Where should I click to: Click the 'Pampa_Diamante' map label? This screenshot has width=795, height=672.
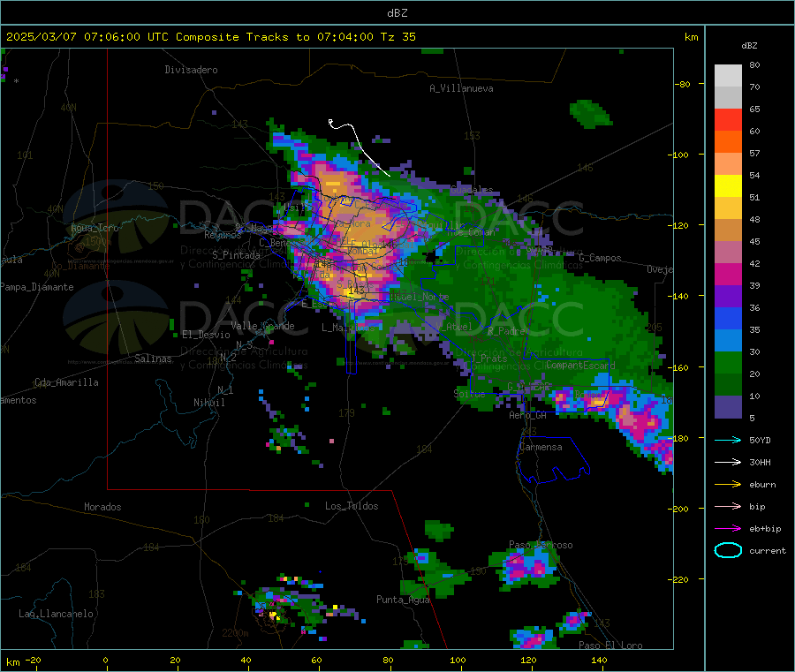pyautogui.click(x=36, y=287)
